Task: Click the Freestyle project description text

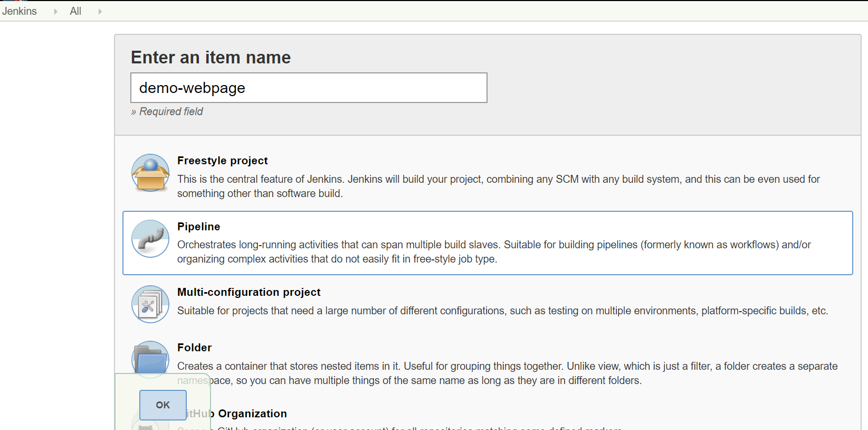Action: point(499,186)
